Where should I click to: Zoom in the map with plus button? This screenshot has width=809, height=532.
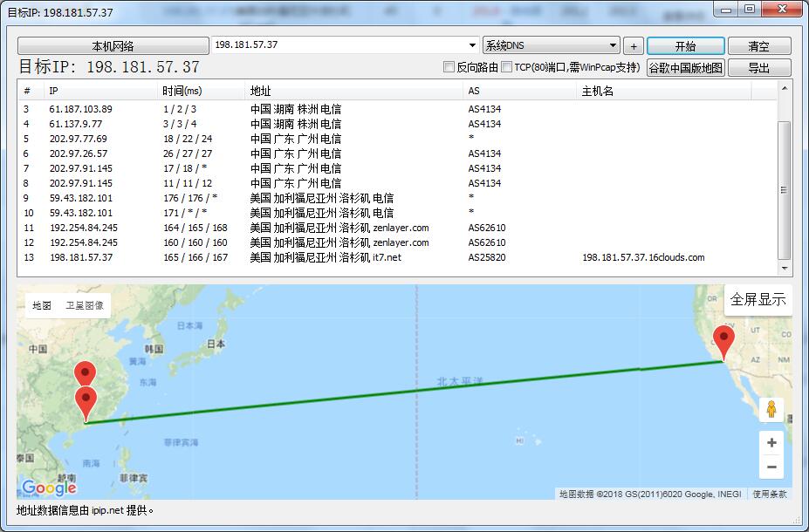(771, 443)
